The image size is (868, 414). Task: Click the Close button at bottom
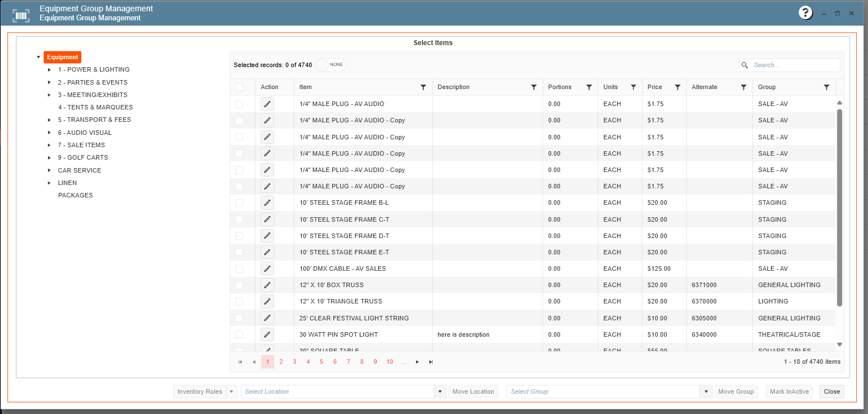tap(832, 391)
